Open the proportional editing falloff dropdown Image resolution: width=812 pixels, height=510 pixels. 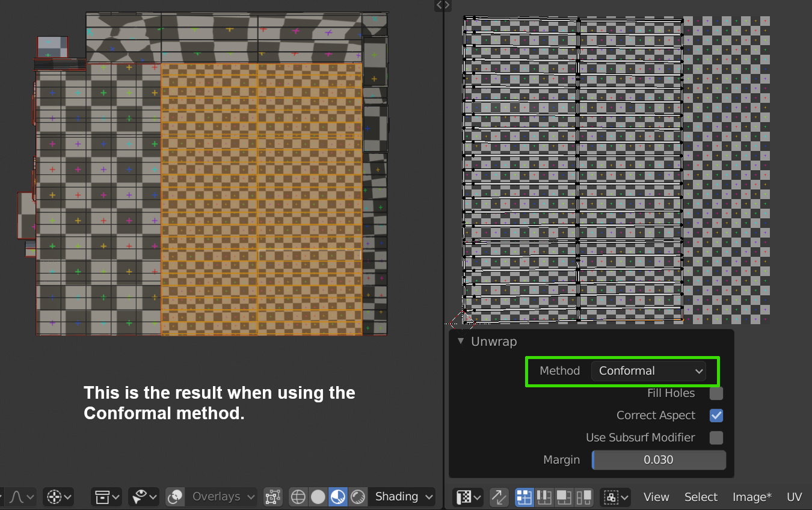[x=22, y=497]
